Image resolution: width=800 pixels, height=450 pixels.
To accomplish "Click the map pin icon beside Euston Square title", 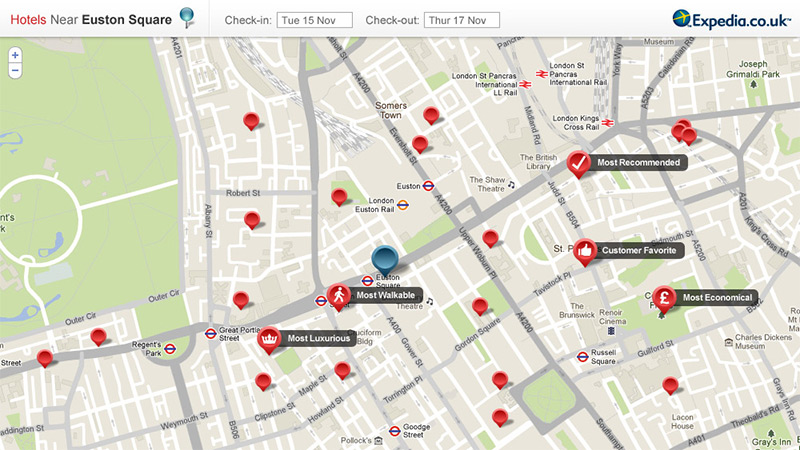I will click(x=187, y=17).
